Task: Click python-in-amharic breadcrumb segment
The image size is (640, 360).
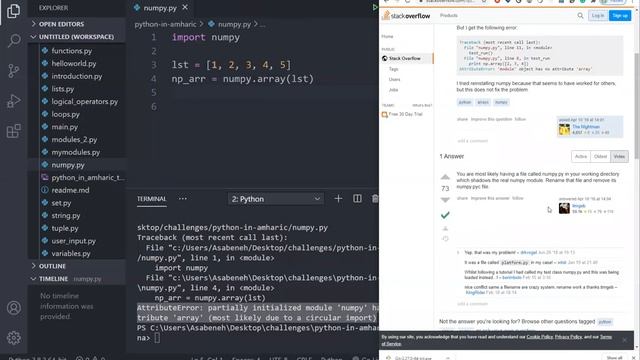Action: point(165,24)
